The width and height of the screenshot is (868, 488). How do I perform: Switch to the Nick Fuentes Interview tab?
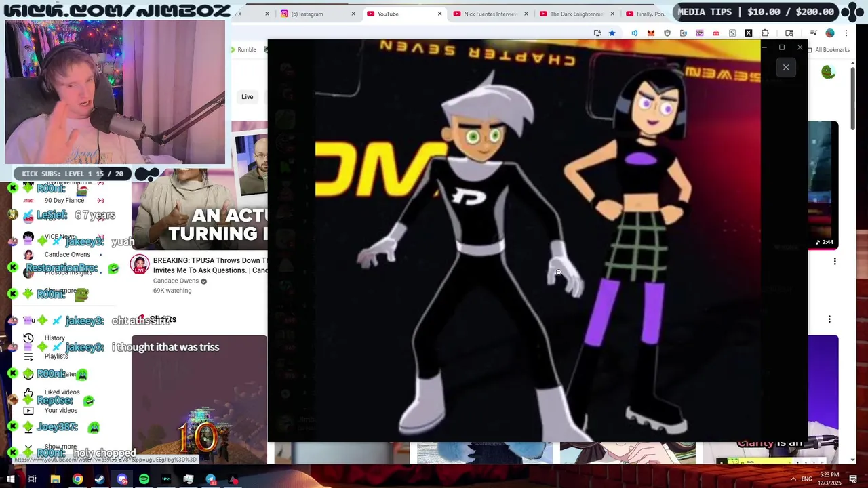point(490,14)
